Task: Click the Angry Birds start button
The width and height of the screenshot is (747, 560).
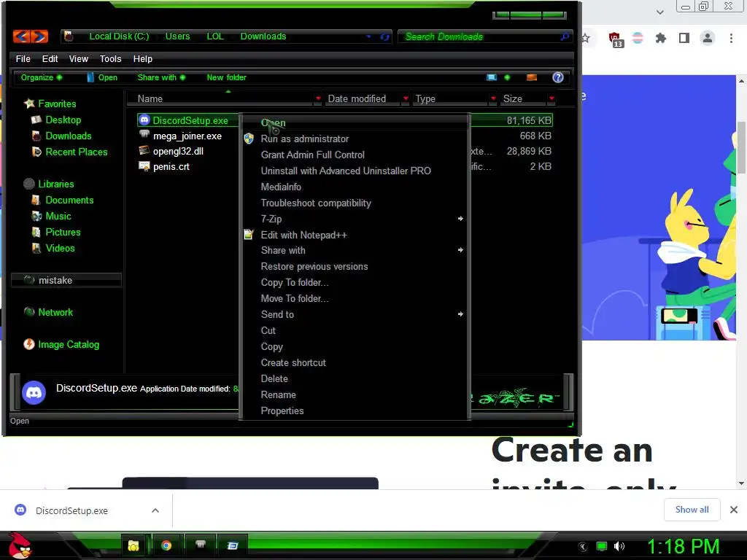Action: (x=20, y=545)
